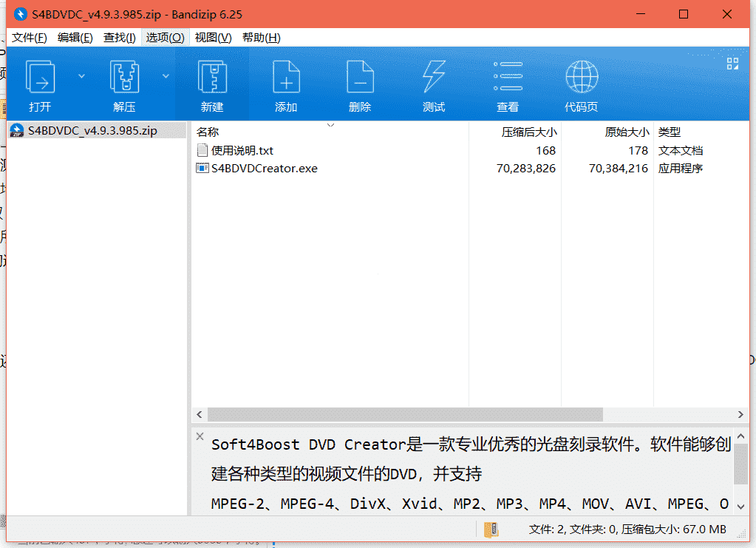Click the archive icon in the status bar
Image resolution: width=756 pixels, height=548 pixels.
click(491, 530)
